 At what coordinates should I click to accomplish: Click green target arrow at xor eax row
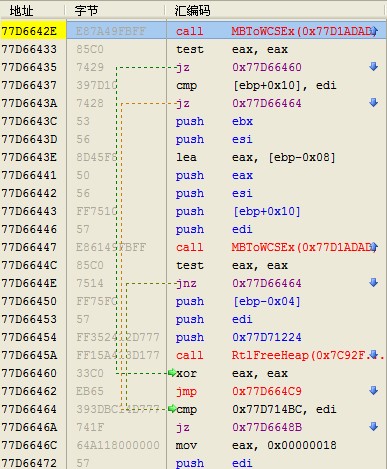172,373
